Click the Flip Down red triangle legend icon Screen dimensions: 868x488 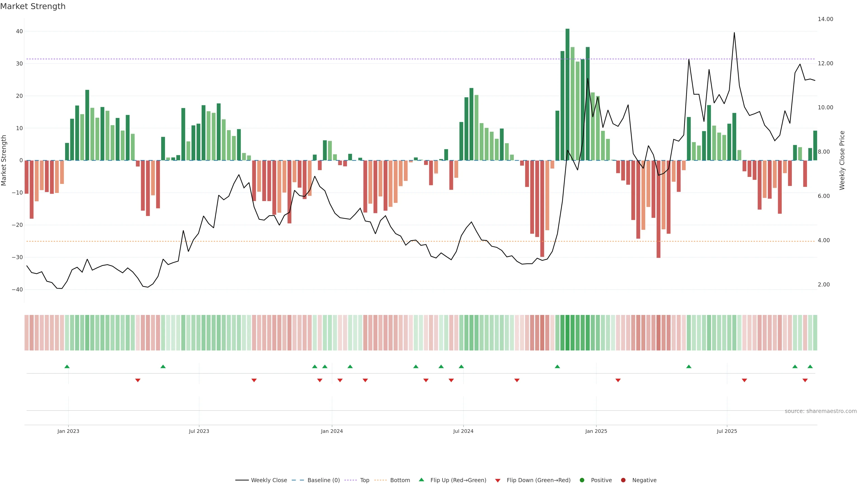click(498, 481)
